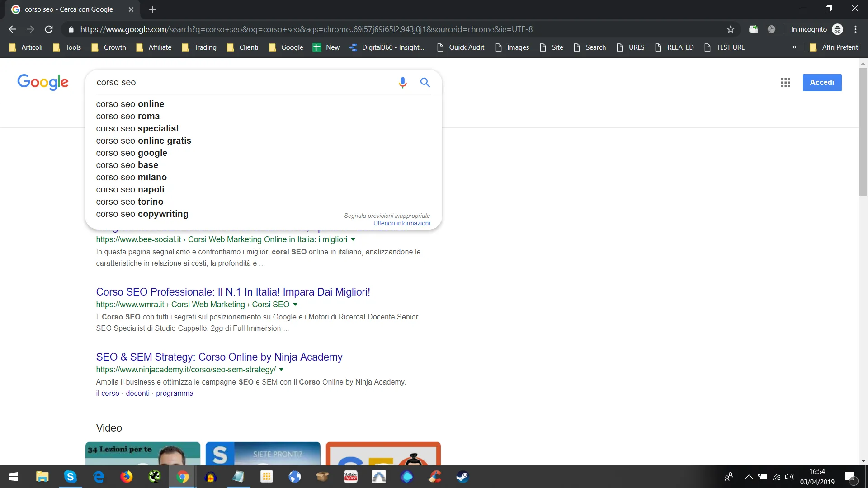The width and height of the screenshot is (868, 488).
Task: Click Segnala previsioni inappropriate
Action: pyautogui.click(x=387, y=216)
